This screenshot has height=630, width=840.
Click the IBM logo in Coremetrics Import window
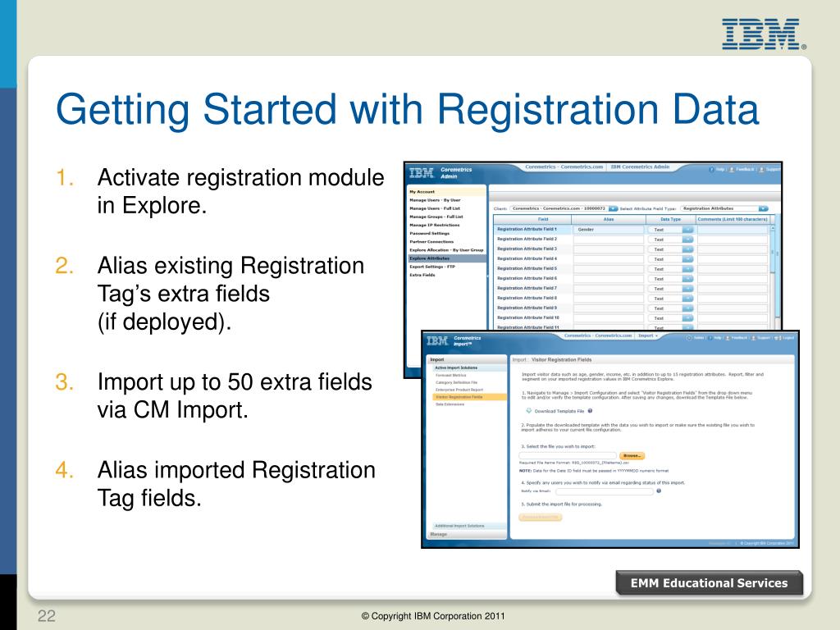pos(437,340)
